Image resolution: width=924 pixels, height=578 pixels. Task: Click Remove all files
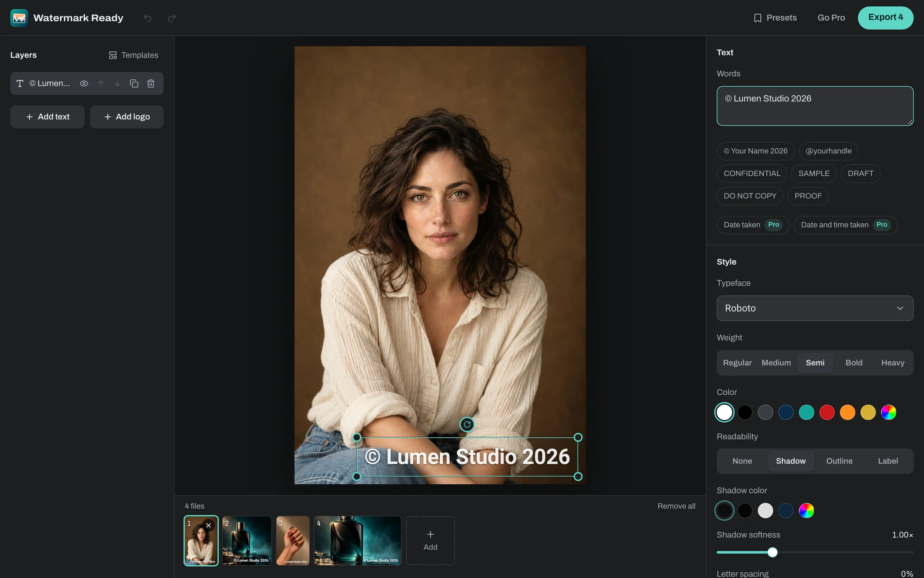[676, 506]
